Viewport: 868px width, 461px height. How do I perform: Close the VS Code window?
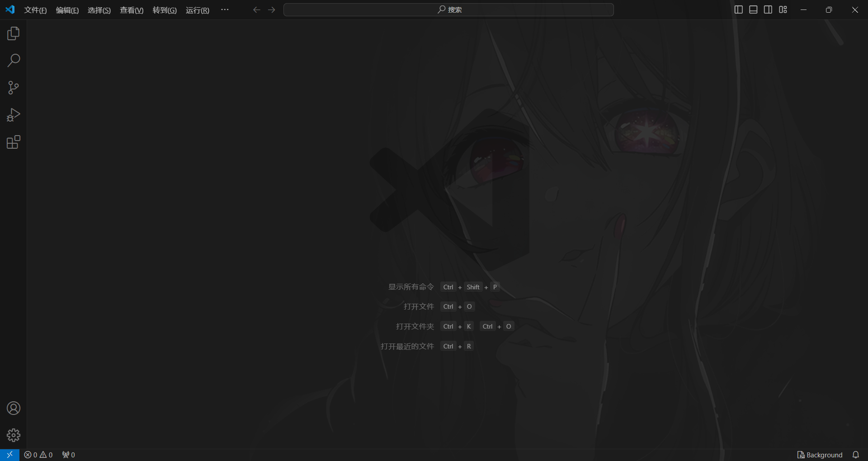(855, 9)
